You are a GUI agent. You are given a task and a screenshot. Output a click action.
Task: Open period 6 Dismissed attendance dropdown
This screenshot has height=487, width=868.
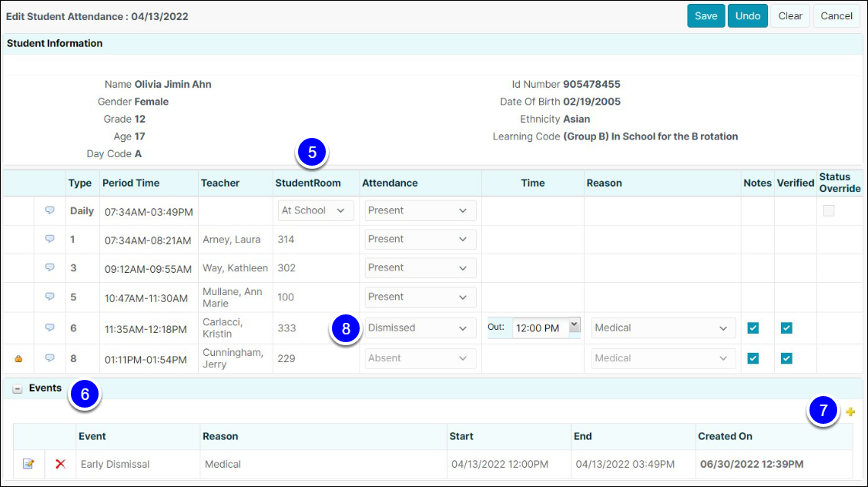tap(421, 328)
